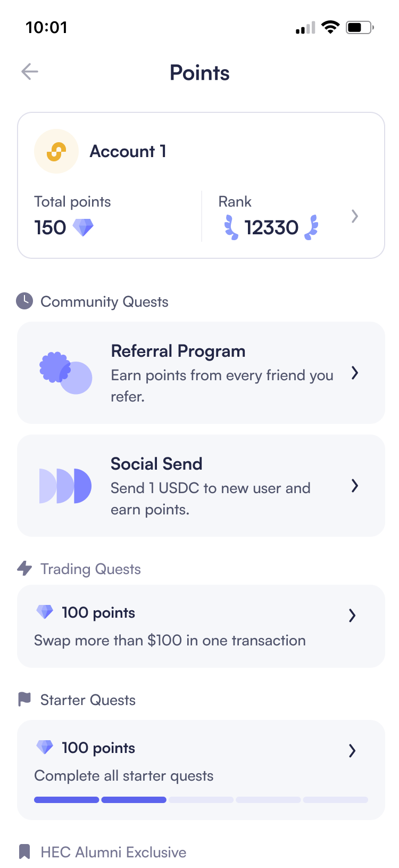Tap the Social Send shapes icon
The image size is (399, 868).
[x=65, y=486]
